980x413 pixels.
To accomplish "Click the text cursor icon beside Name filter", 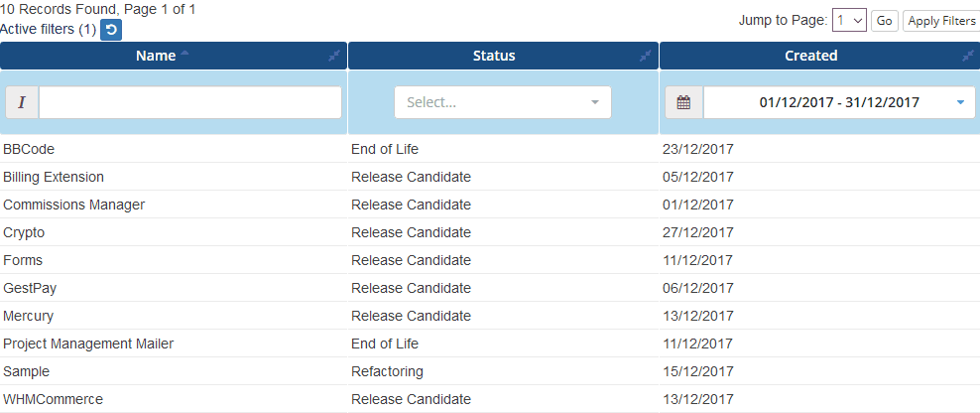I will [22, 102].
